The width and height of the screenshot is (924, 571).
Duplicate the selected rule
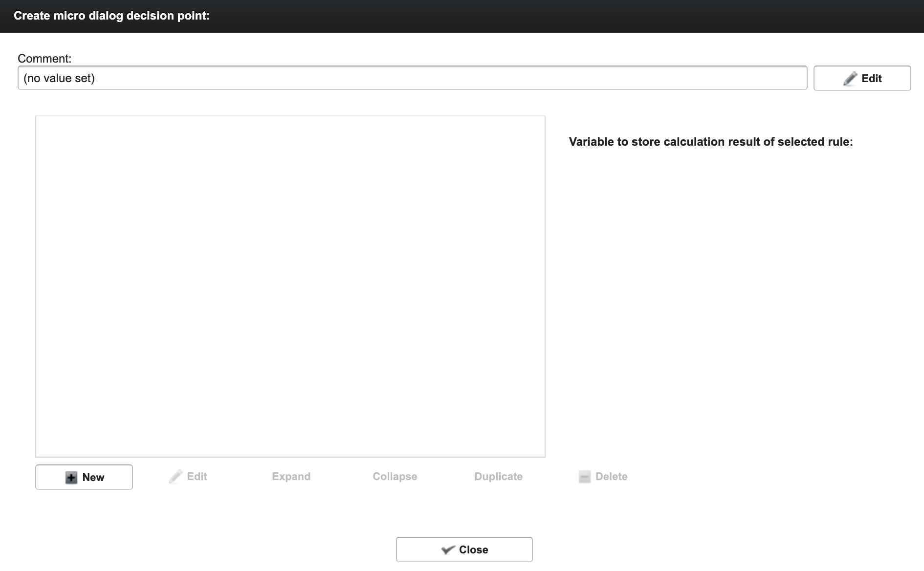click(498, 477)
